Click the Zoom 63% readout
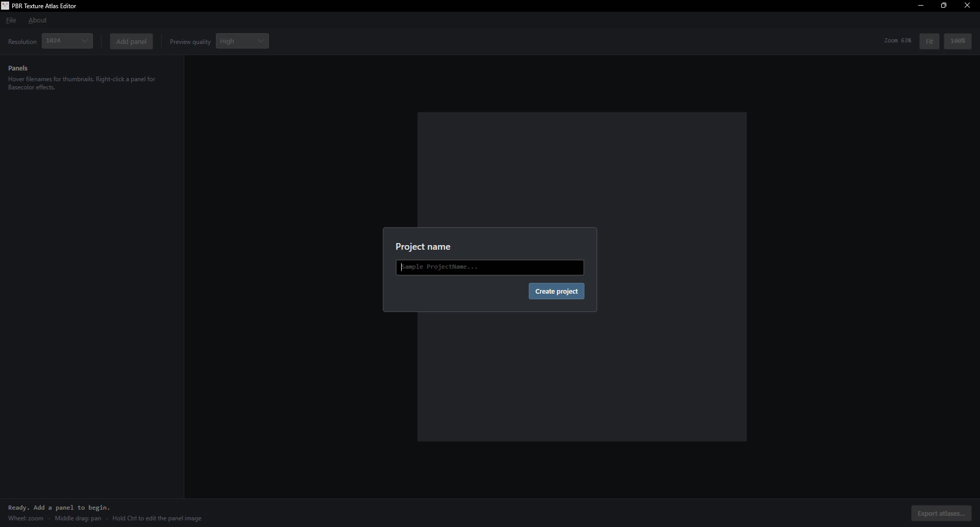Image resolution: width=980 pixels, height=527 pixels. click(x=898, y=40)
